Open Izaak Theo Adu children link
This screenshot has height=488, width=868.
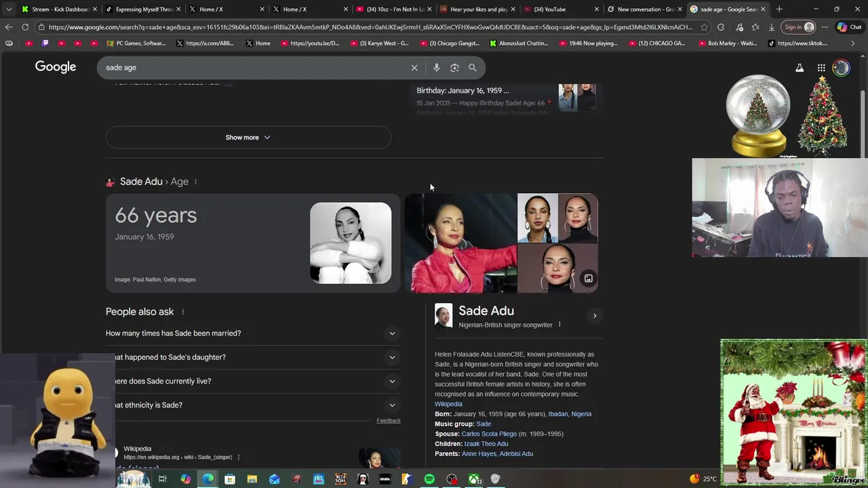point(486,444)
